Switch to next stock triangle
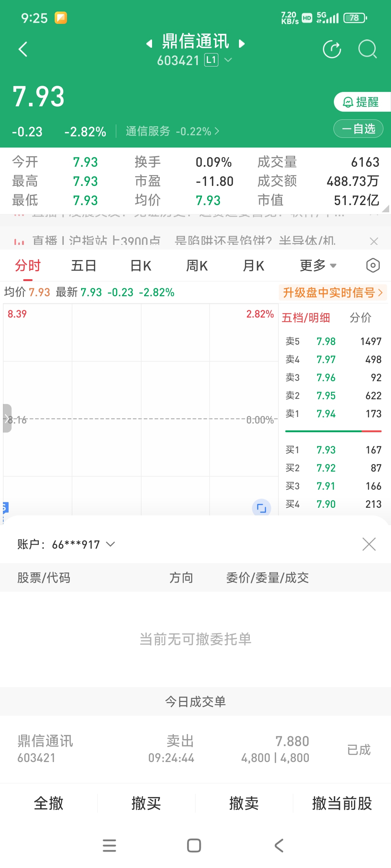The image size is (391, 868). 241,44
